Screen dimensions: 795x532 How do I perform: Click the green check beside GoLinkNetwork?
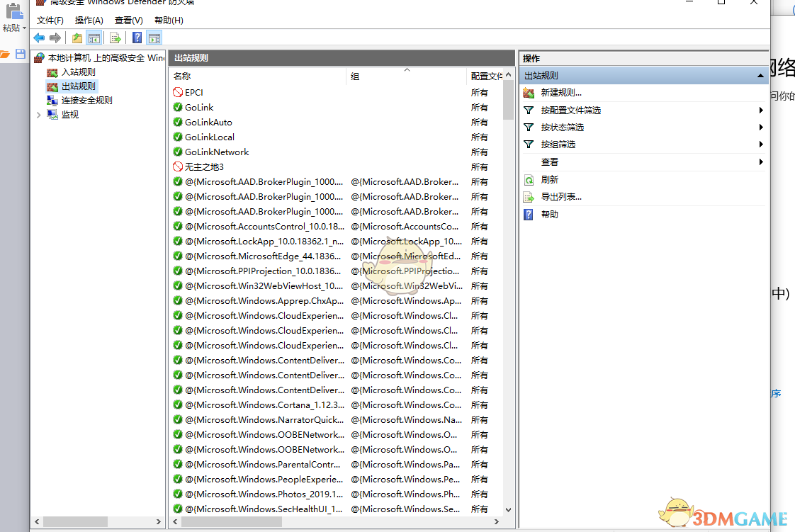(x=178, y=152)
